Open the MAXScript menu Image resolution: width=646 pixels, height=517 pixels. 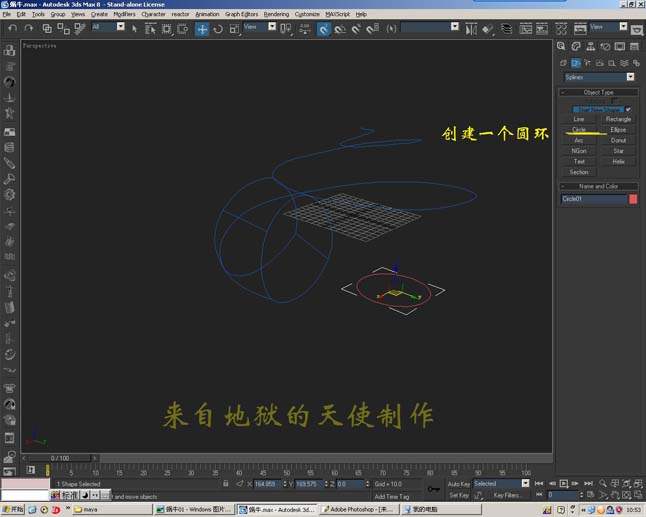coord(337,14)
